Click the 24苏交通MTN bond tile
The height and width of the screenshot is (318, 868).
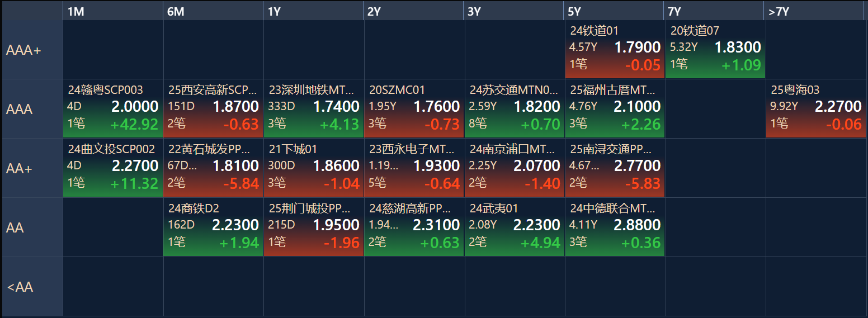coord(514,110)
